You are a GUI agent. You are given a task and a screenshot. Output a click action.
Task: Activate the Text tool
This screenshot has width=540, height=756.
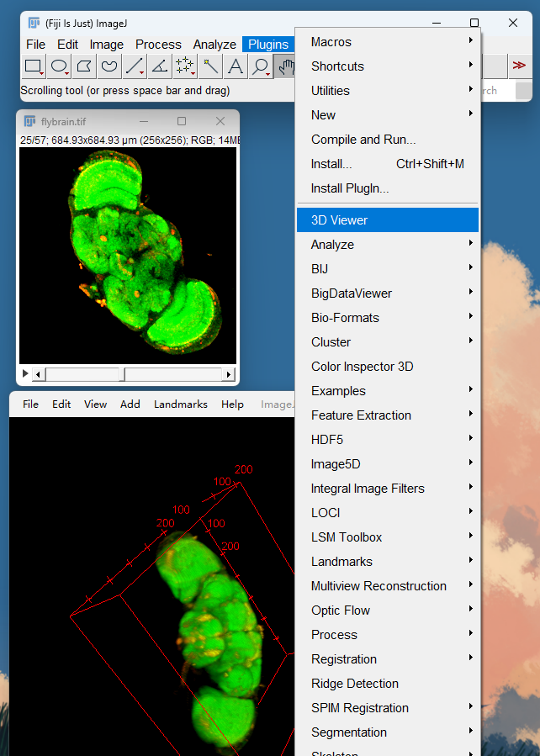pos(235,66)
